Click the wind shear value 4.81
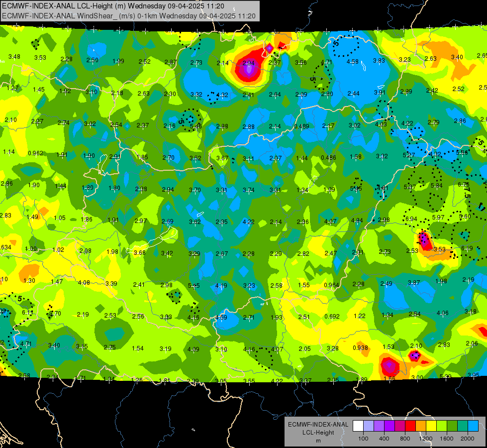 [383, 188]
